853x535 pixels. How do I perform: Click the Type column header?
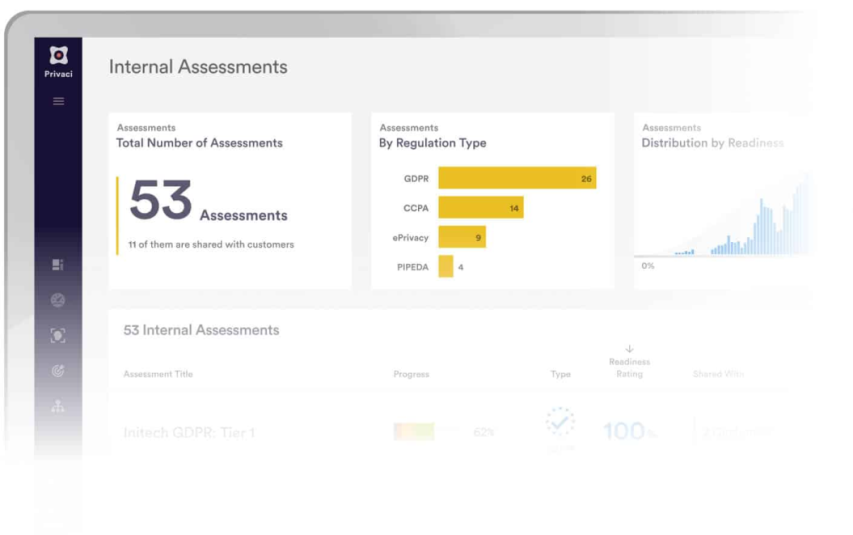[560, 374]
